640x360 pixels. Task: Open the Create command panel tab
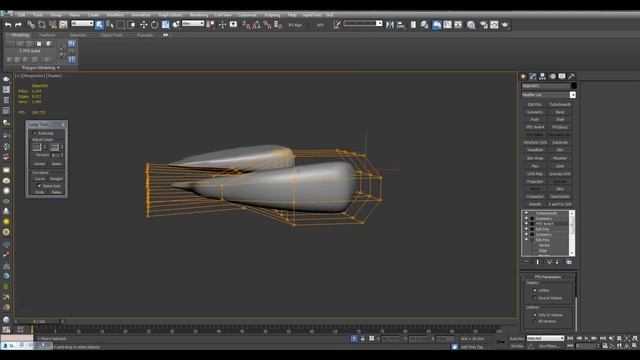point(523,76)
